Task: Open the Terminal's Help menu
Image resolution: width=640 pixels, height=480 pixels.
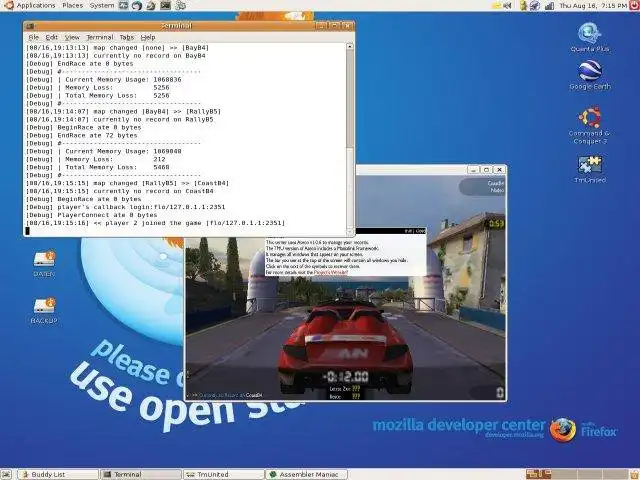Action: pyautogui.click(x=148, y=37)
